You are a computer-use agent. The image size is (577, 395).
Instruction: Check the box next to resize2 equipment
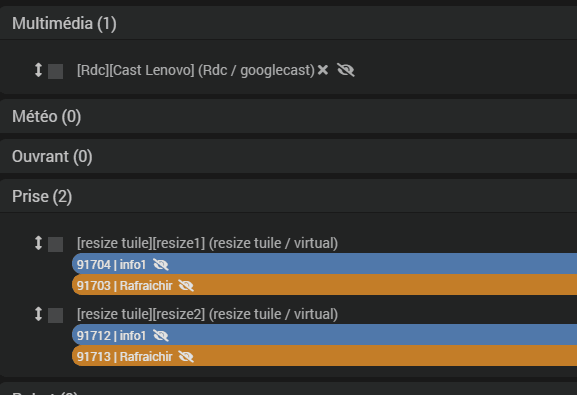point(56,315)
